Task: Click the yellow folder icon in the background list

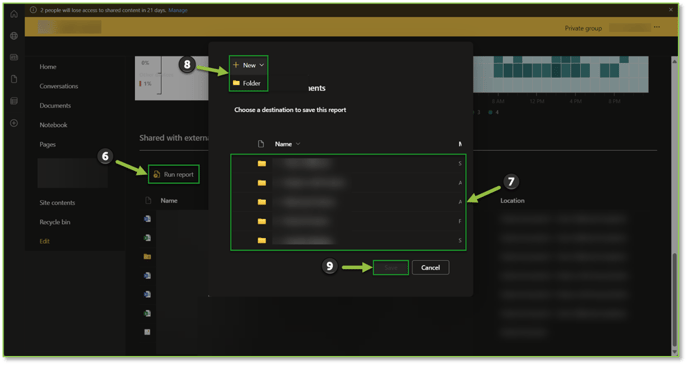Action: point(147,257)
